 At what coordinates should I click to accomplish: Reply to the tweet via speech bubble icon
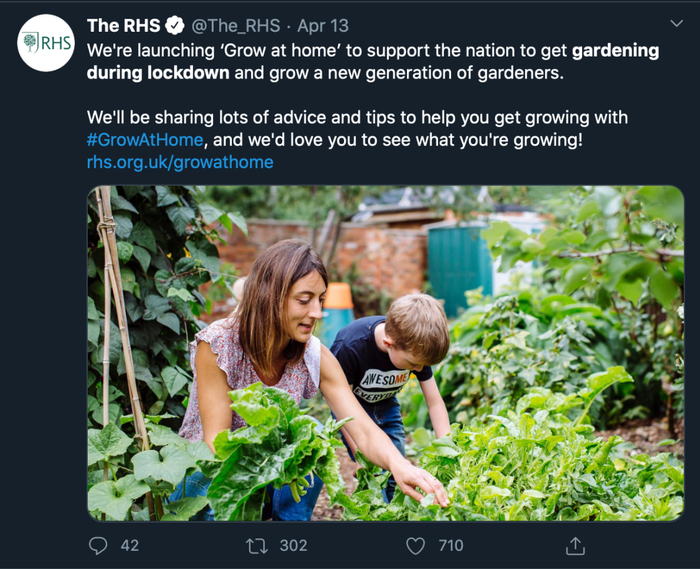click(98, 545)
